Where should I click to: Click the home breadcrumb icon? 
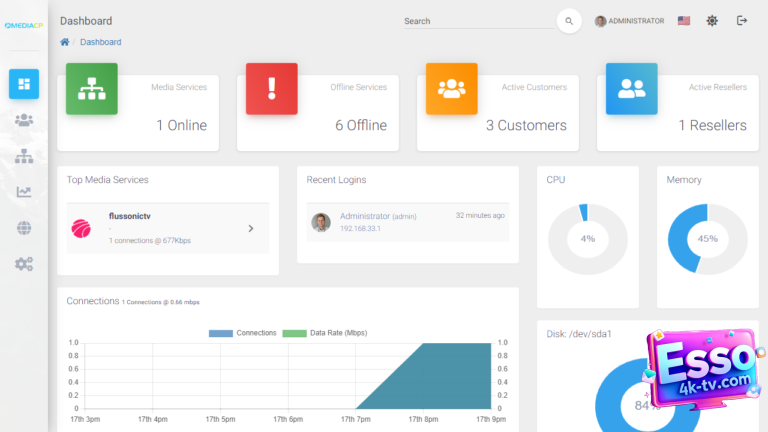pyautogui.click(x=65, y=42)
